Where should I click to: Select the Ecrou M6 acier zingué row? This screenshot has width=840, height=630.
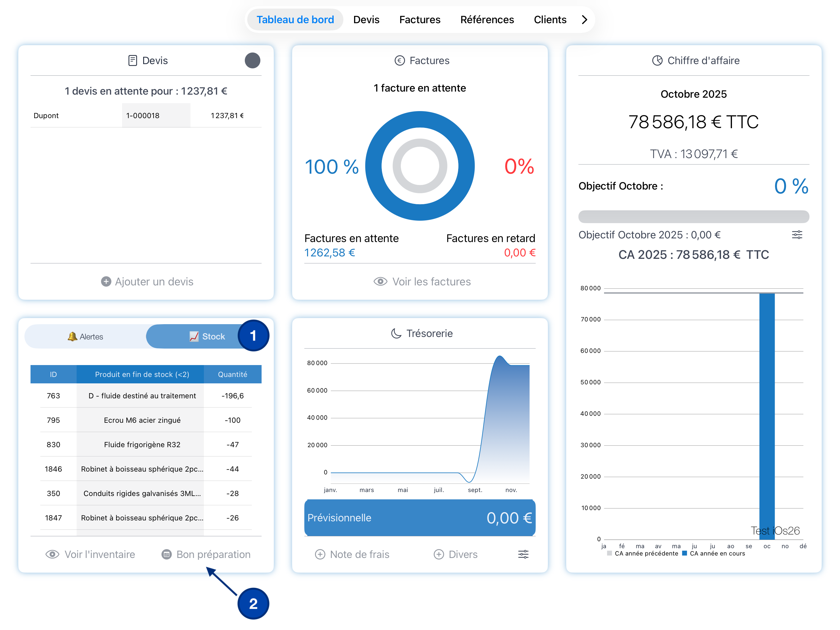pyautogui.click(x=142, y=420)
